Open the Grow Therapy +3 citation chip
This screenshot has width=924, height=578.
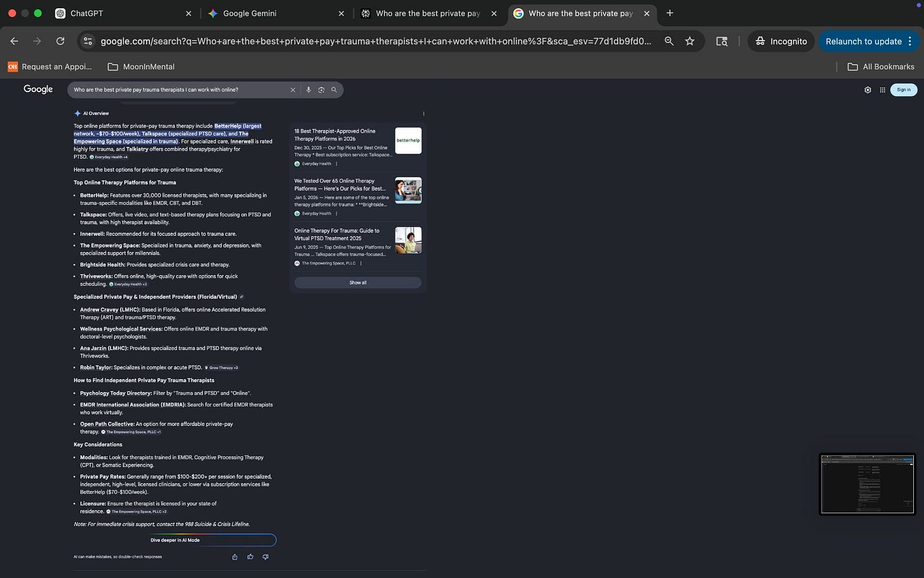[221, 368]
